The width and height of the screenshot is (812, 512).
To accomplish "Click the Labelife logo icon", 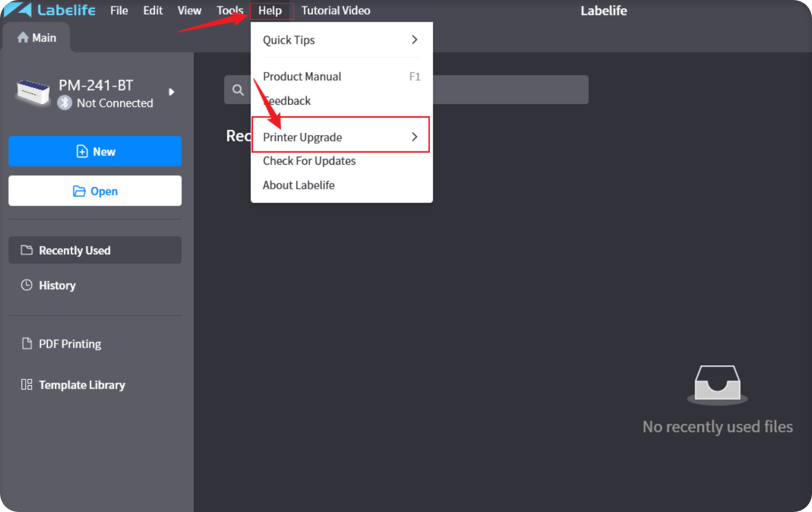I will 18,10.
